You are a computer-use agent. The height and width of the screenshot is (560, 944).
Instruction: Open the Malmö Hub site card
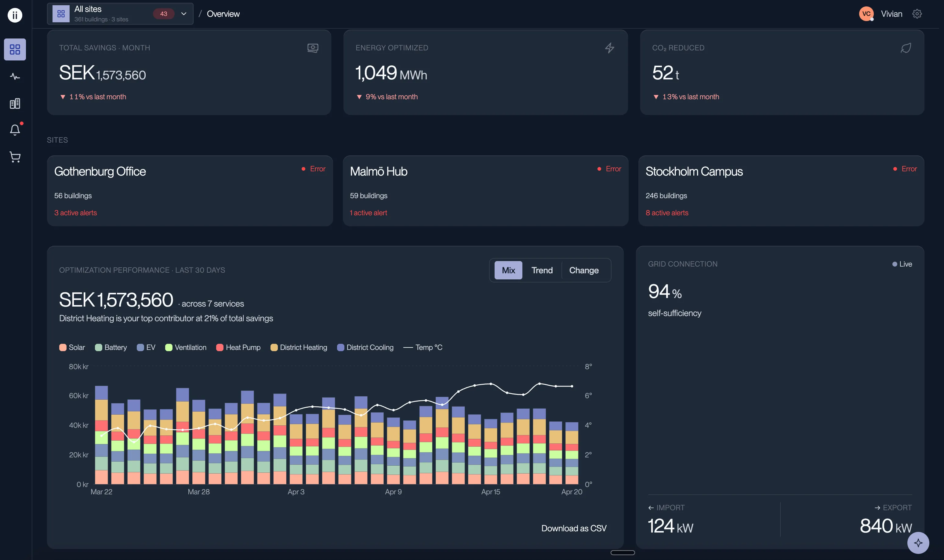point(485,191)
